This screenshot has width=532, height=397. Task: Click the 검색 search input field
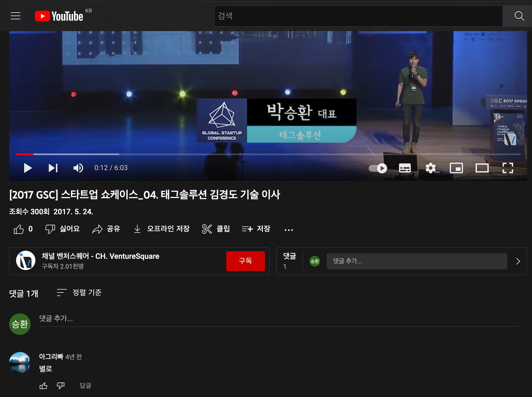[x=359, y=16]
